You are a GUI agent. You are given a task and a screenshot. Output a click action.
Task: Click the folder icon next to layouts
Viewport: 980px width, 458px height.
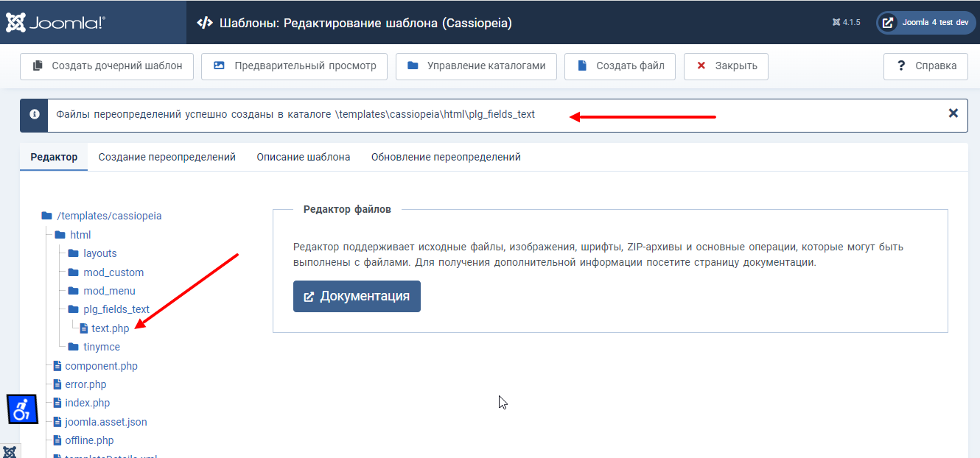(x=74, y=253)
